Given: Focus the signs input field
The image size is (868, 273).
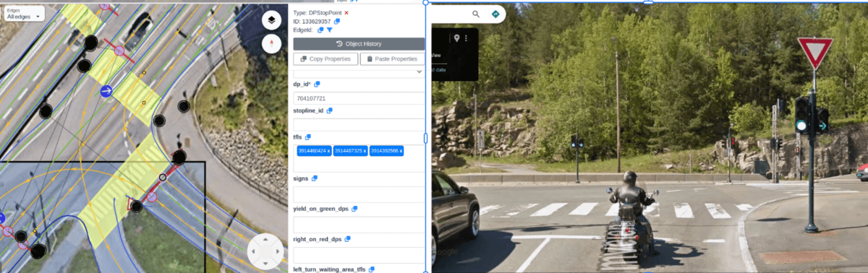Looking at the screenshot, I should (359, 194).
